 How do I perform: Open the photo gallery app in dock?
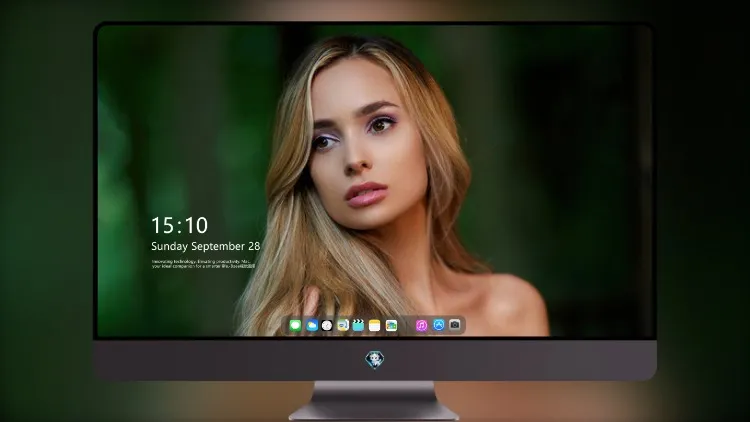(391, 325)
